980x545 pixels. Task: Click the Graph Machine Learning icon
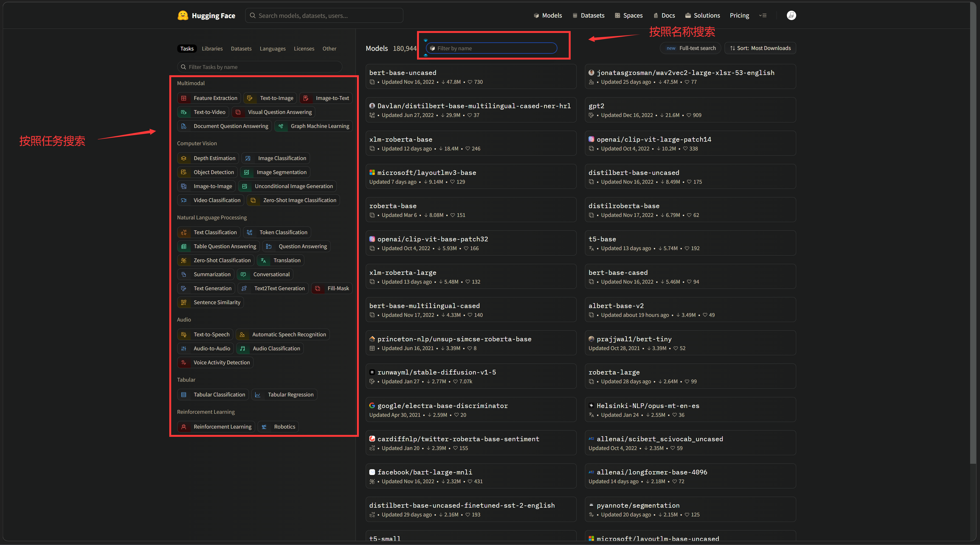pyautogui.click(x=281, y=126)
